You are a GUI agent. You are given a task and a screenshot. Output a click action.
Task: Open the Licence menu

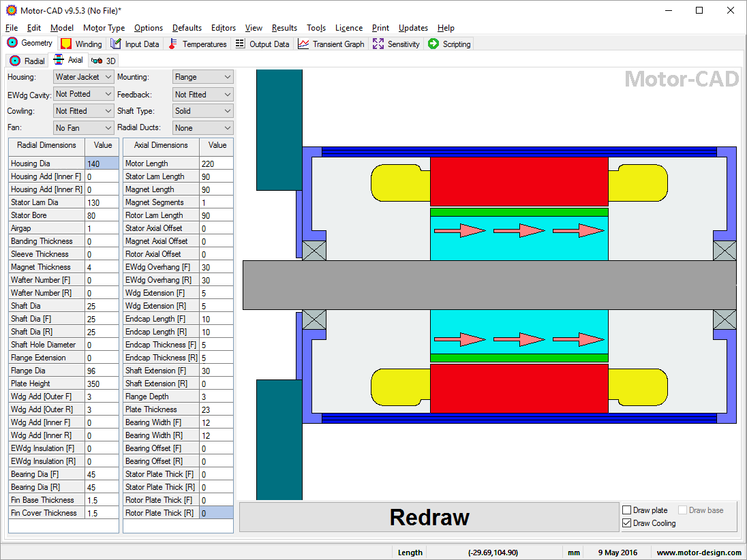point(349,28)
